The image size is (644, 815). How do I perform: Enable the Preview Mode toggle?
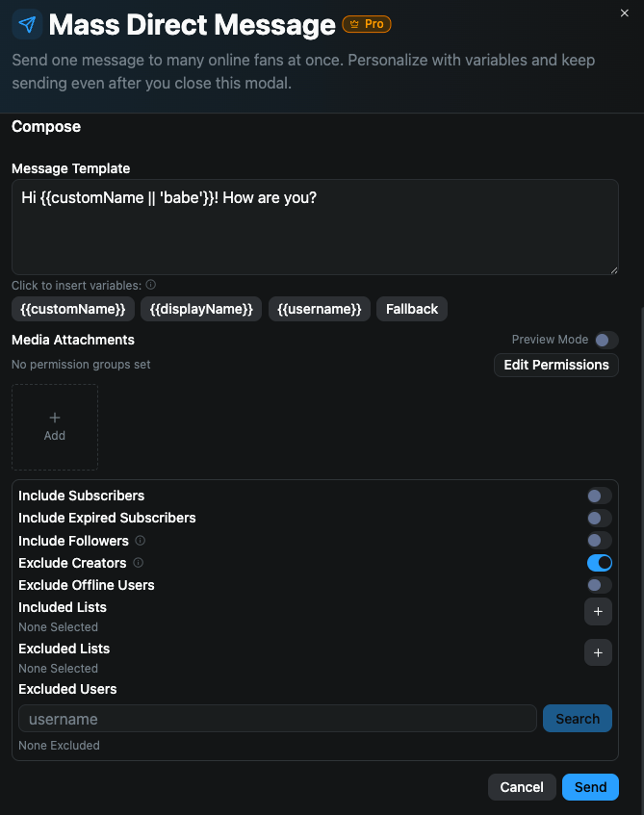tap(605, 340)
